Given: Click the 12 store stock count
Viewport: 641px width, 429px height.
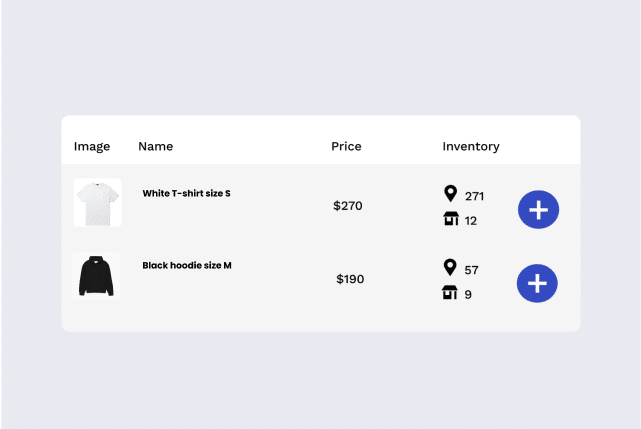Looking at the screenshot, I should click(x=471, y=221).
